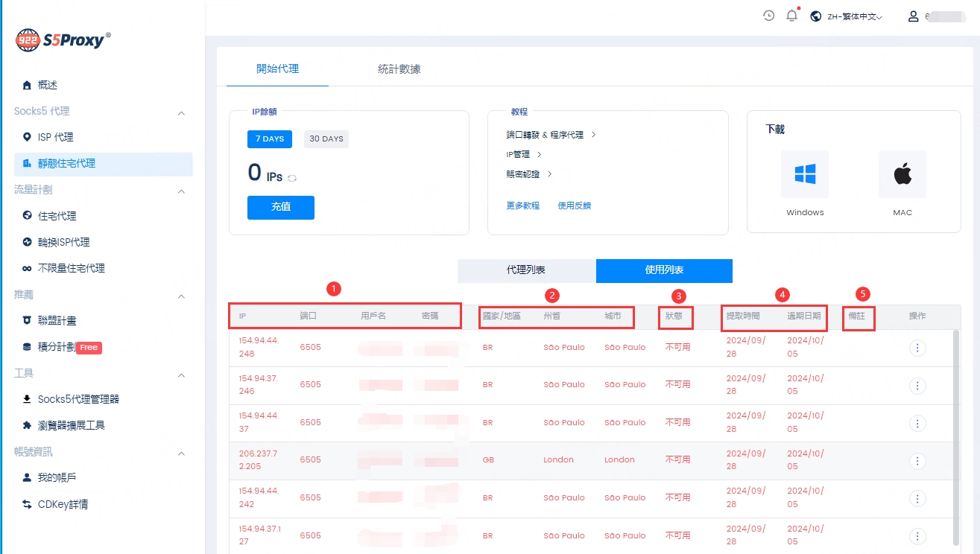Collapse the 工具 sidebar section
This screenshot has height=554, width=980.
tap(181, 375)
